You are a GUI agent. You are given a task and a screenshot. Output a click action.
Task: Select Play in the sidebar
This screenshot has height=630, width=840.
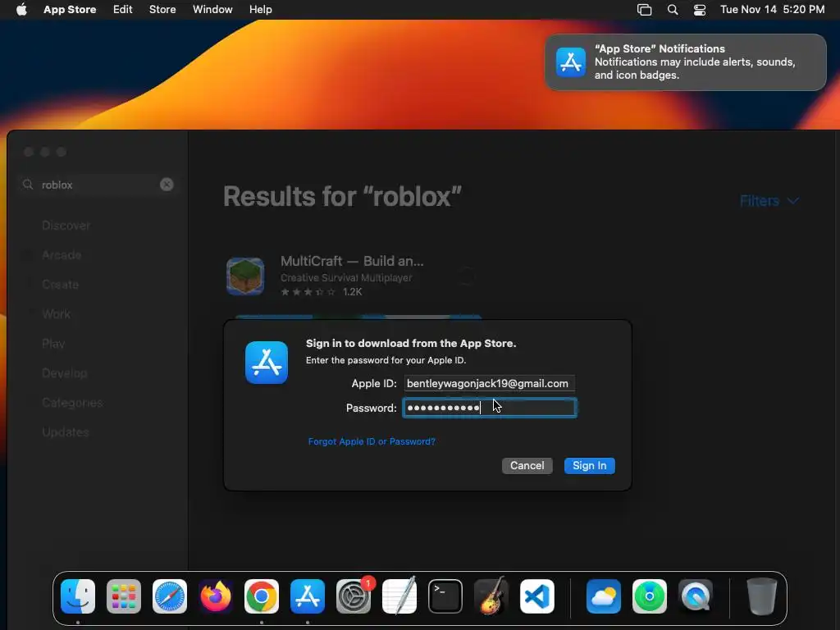click(x=53, y=344)
